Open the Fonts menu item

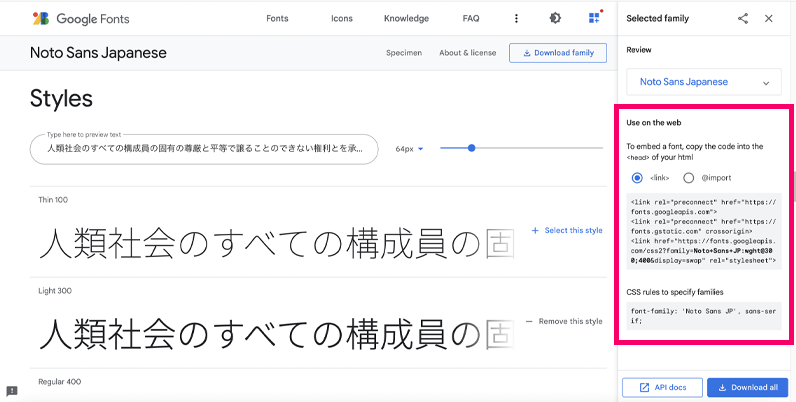point(279,18)
